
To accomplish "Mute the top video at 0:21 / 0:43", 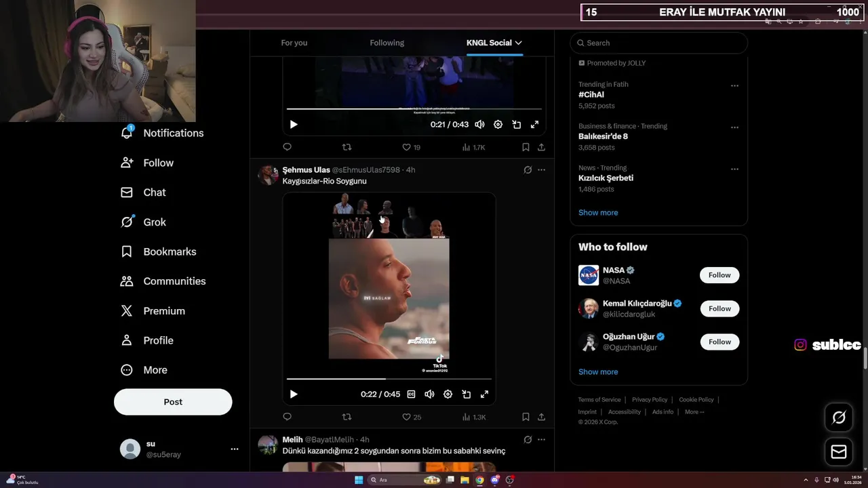I will (479, 125).
